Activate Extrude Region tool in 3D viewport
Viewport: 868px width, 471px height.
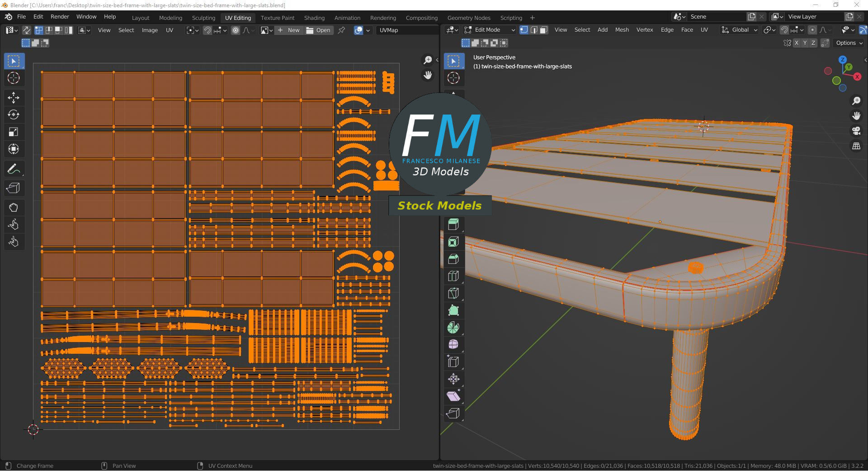(x=453, y=224)
